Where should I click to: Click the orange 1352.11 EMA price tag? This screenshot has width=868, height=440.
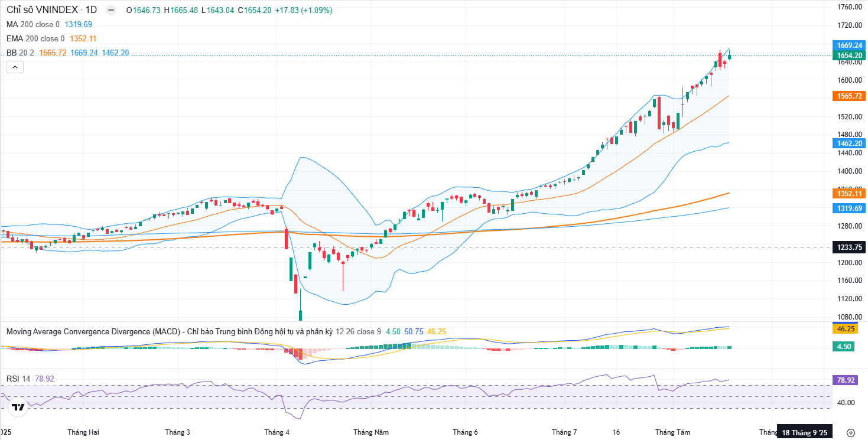tap(849, 193)
